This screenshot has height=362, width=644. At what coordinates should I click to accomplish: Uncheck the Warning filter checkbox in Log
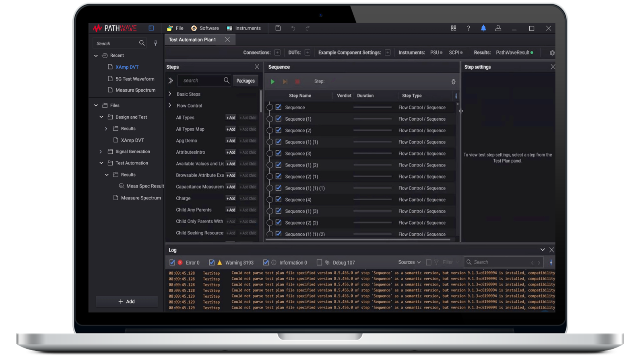click(212, 263)
